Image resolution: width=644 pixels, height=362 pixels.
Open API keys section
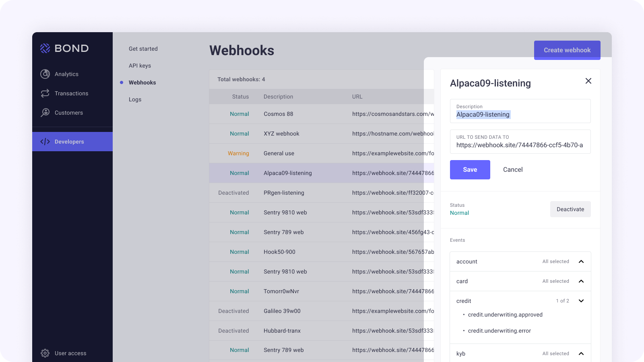tap(140, 66)
